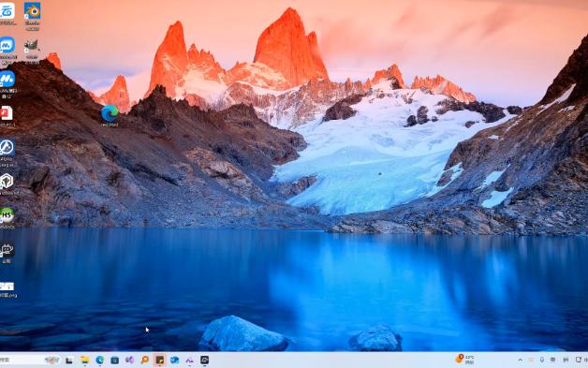Open the weather widget in taskbar
Screen dimensions: 588x368
[x=465, y=360]
